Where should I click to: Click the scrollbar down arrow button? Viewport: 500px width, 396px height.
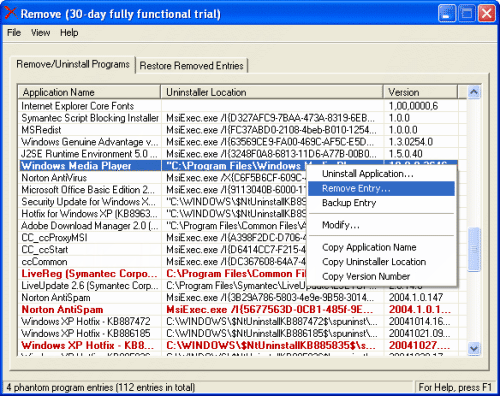click(x=474, y=349)
